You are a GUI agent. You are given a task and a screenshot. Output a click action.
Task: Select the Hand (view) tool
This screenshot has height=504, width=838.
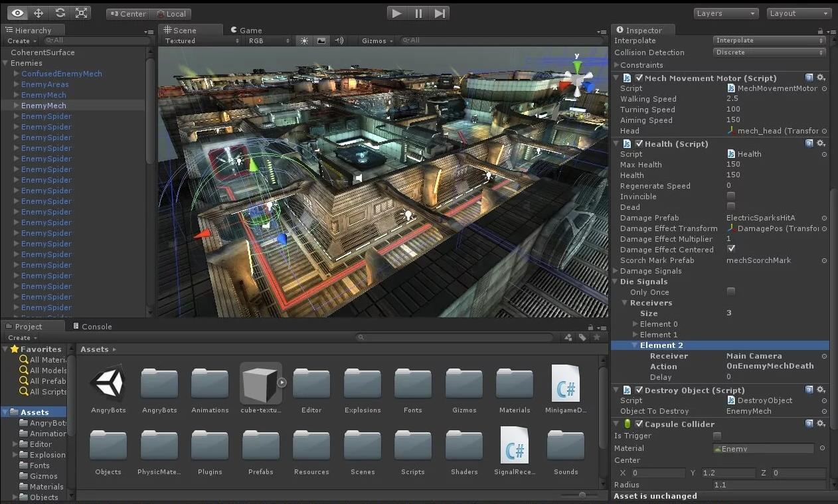point(17,13)
